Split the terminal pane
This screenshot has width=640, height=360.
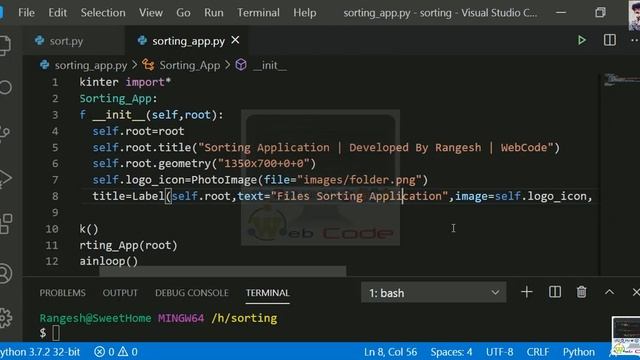pyautogui.click(x=555, y=292)
